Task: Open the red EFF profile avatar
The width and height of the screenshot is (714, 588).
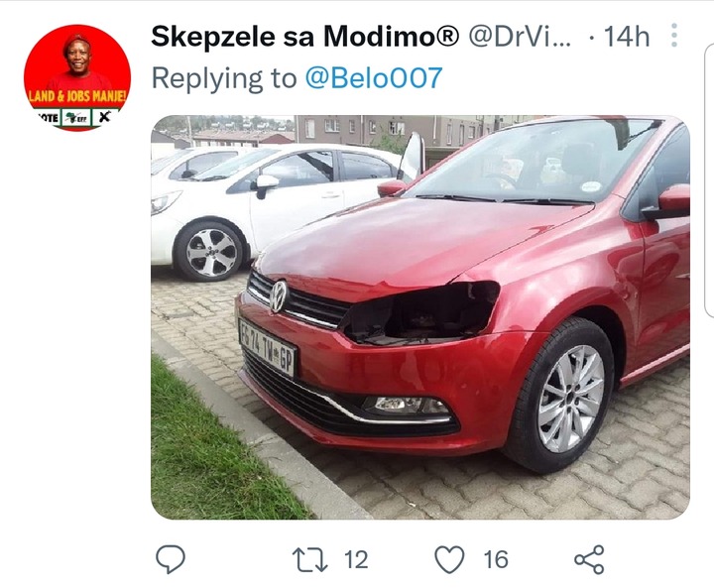Action: [x=77, y=77]
